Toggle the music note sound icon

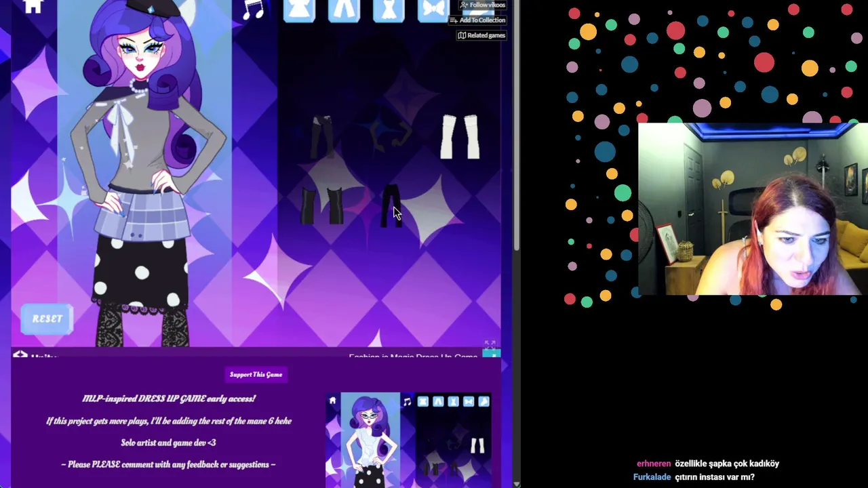tap(254, 9)
